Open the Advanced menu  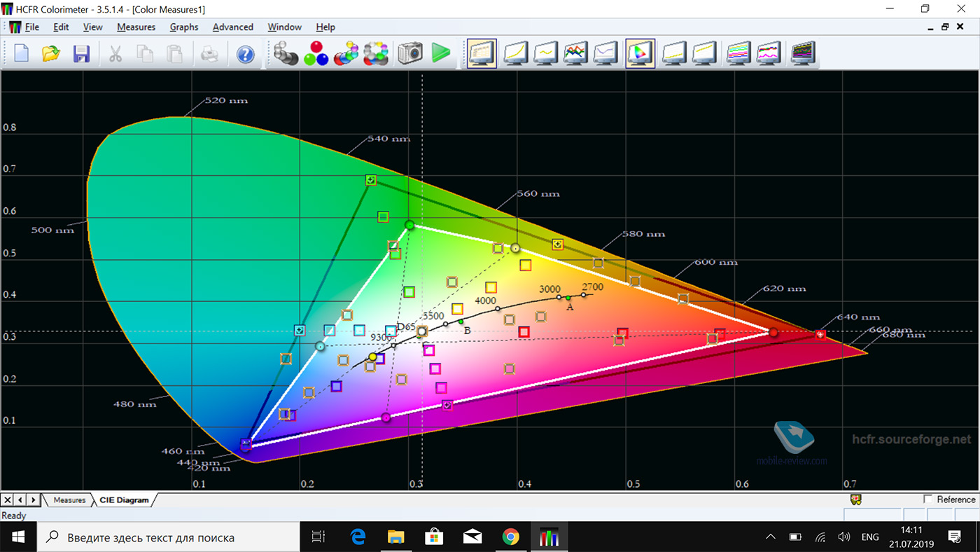coord(232,27)
